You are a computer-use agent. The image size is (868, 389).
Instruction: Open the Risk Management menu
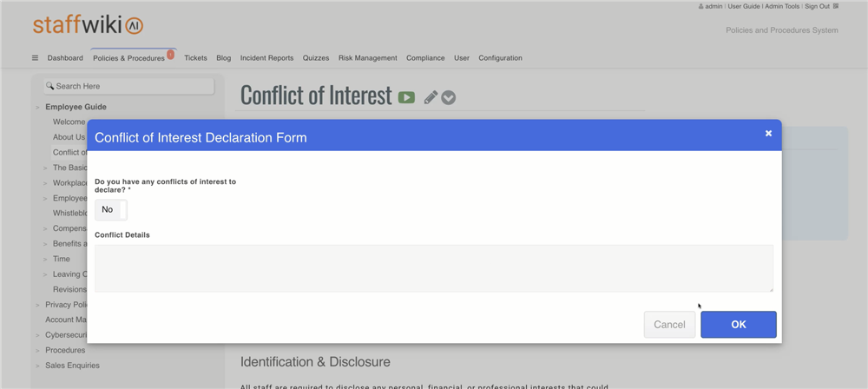[367, 58]
